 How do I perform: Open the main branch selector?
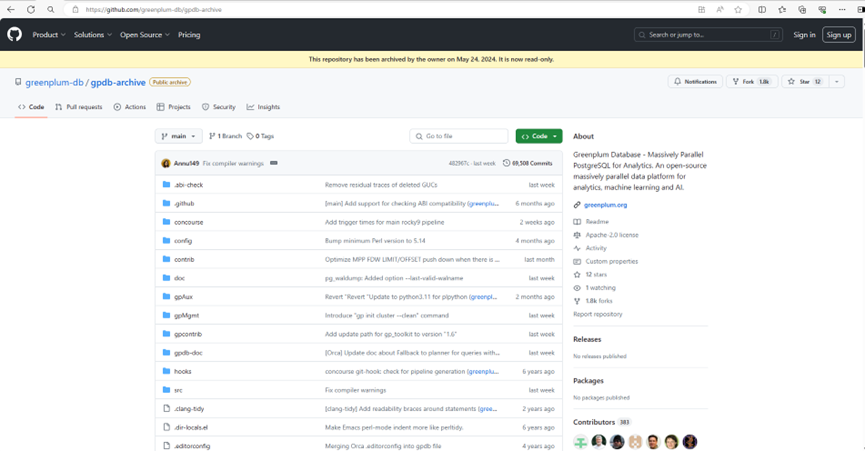click(179, 136)
